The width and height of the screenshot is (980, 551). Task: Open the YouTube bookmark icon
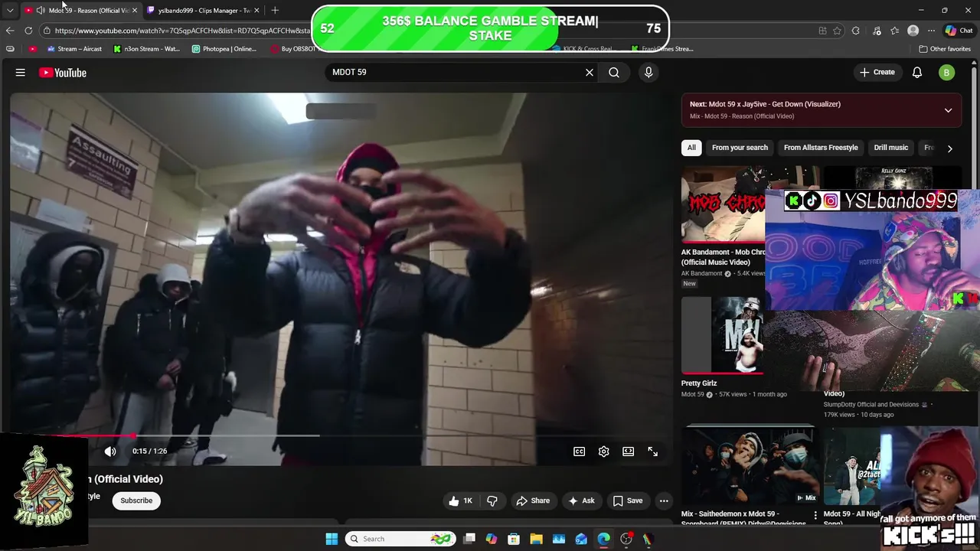coord(32,49)
